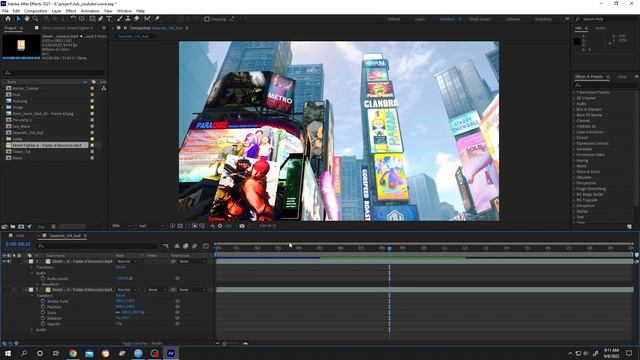This screenshot has width=640, height=360.
Task: Toggle Scale stopwatch on layer 2
Action: pos(43,312)
